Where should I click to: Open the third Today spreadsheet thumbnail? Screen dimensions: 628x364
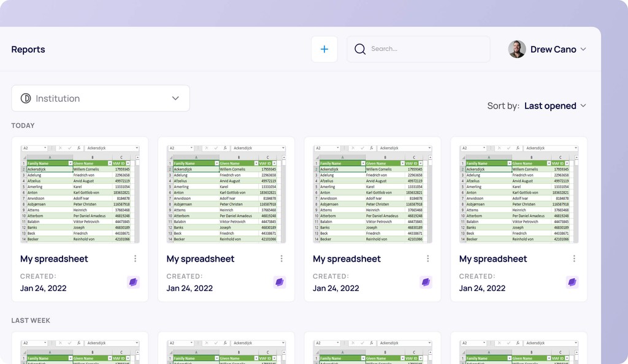pos(372,194)
